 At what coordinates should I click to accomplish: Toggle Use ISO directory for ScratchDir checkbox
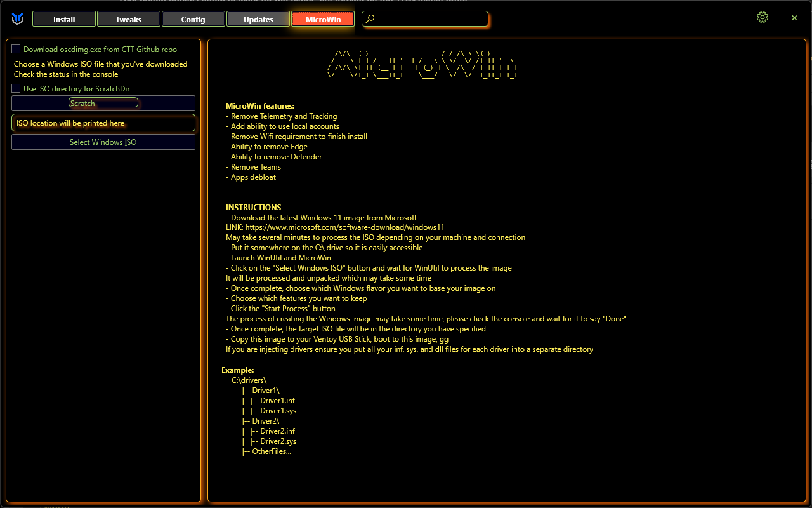click(x=16, y=88)
